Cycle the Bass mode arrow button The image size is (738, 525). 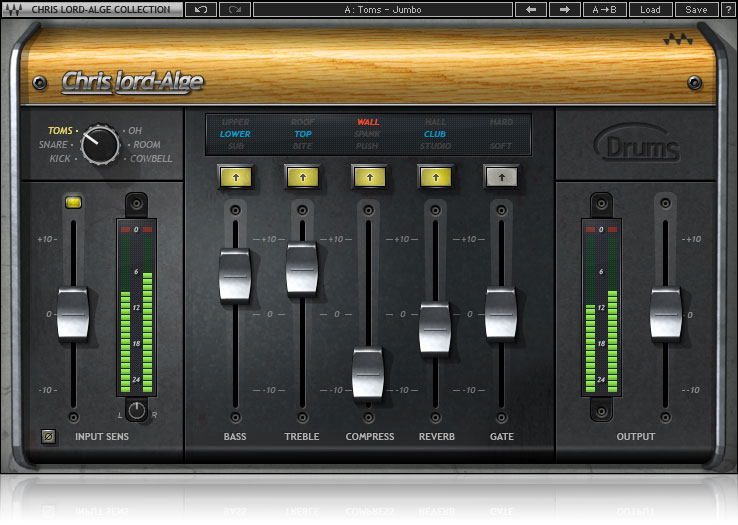coord(235,177)
